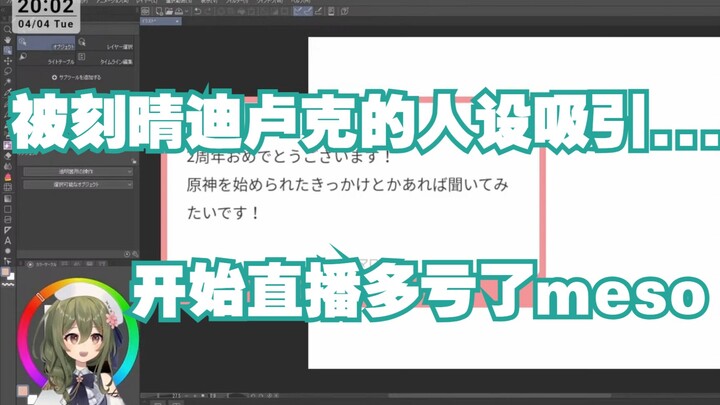Select the Balloon tool
Image resolution: width=720 pixels, height=405 pixels.
(7, 251)
